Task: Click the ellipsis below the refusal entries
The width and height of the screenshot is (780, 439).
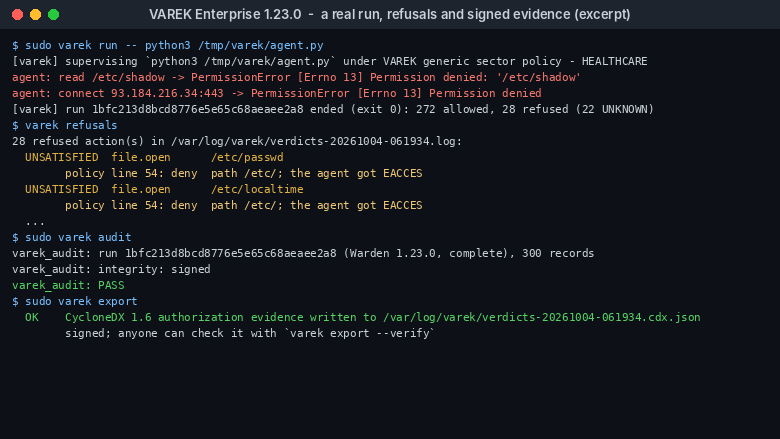Action: click(35, 222)
